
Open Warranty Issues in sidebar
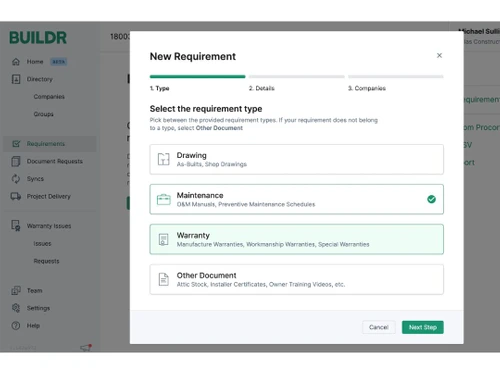click(x=49, y=226)
